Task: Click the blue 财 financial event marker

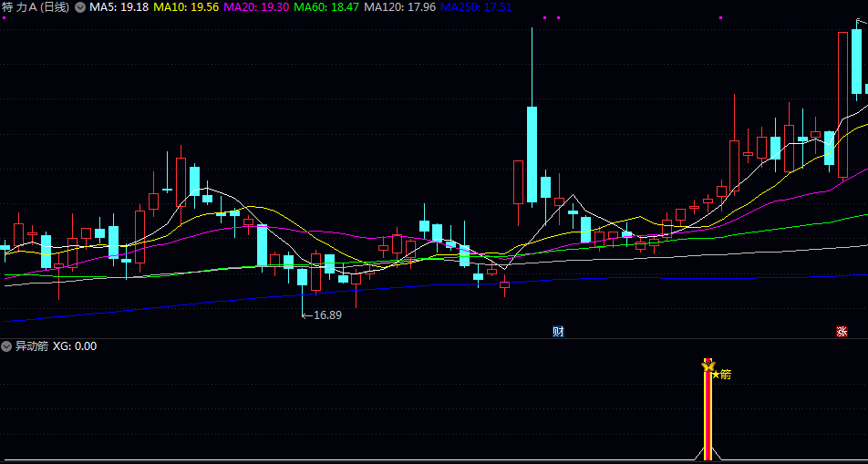Action: click(558, 331)
